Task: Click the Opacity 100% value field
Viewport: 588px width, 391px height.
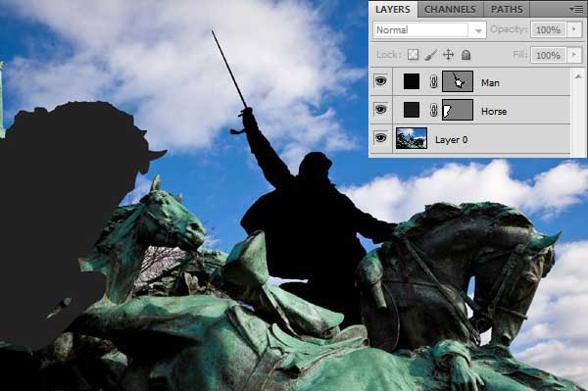Action: tap(548, 29)
